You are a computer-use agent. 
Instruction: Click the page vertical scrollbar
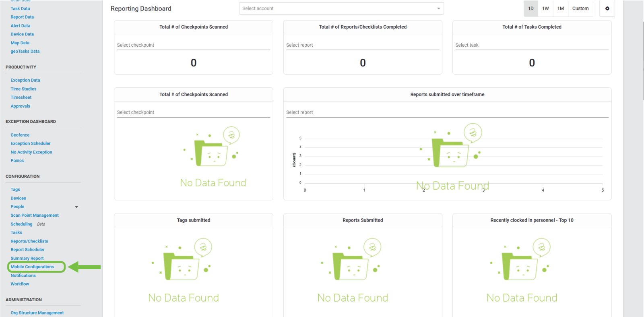[643, 60]
